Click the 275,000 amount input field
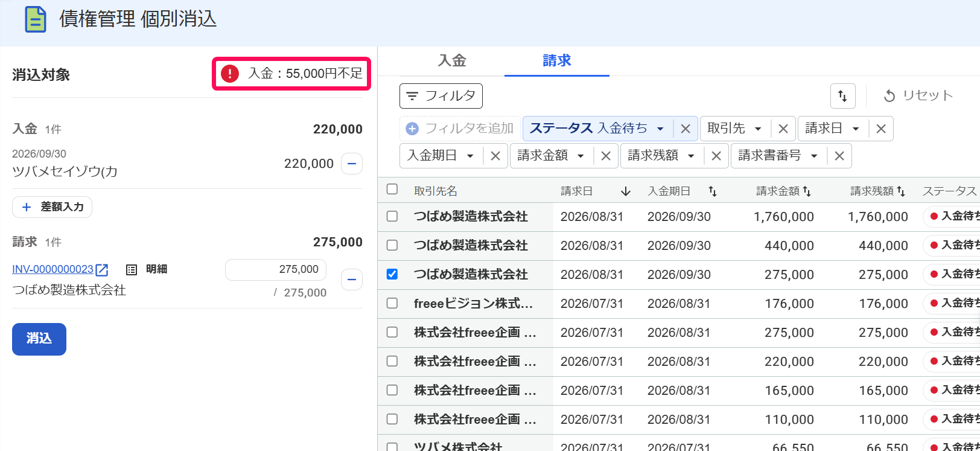Image resolution: width=980 pixels, height=451 pixels. tap(276, 270)
